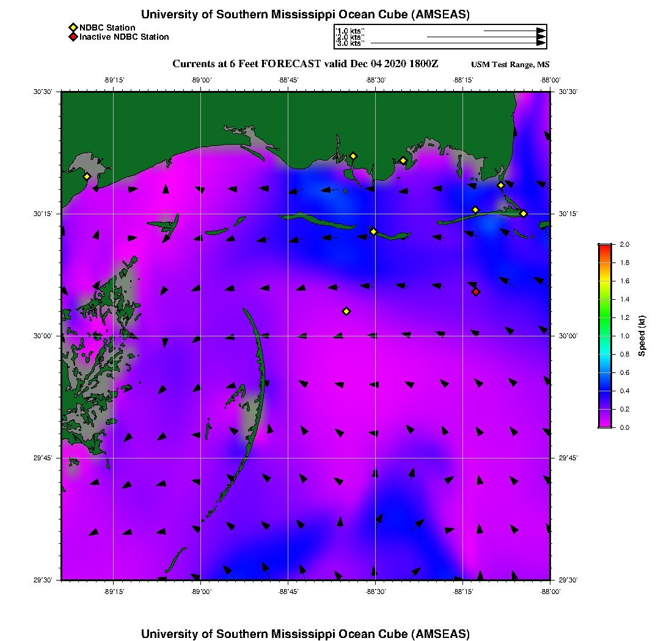This screenshot has height=641, width=672.
Task: Select the southernmost yellow NDBC station marker
Action: tap(346, 311)
